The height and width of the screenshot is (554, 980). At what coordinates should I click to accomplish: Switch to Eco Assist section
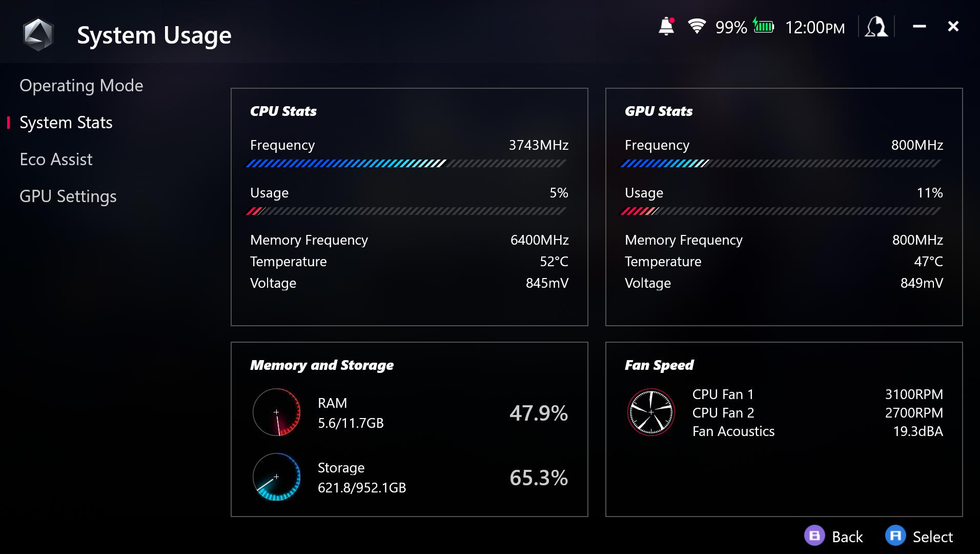(x=56, y=160)
